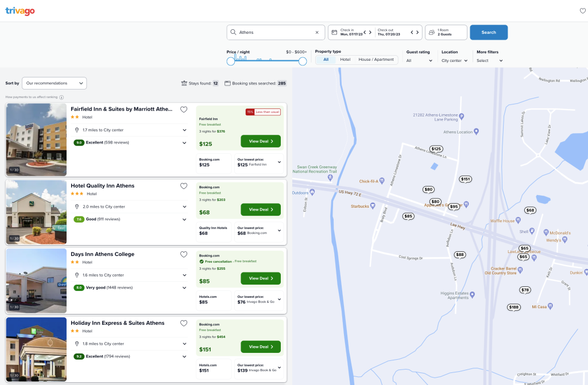
Task: Open the check-in calendar icon
Action: [x=335, y=33]
